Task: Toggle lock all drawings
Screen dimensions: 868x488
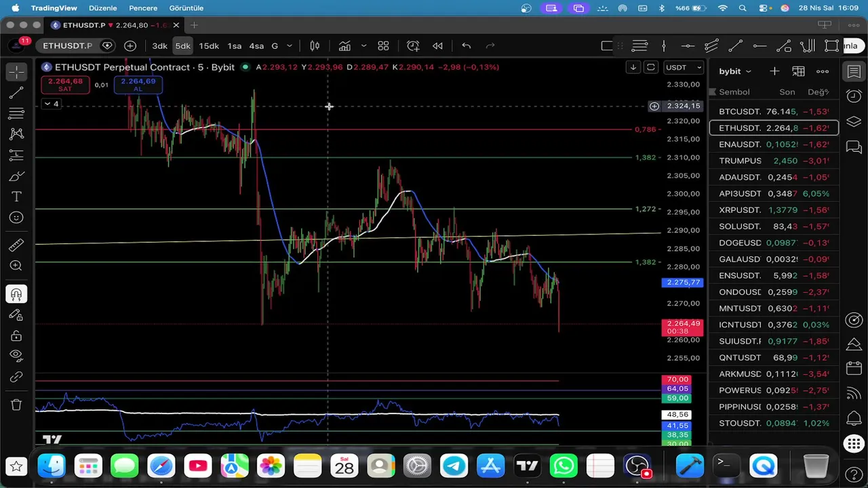Action: click(16, 336)
